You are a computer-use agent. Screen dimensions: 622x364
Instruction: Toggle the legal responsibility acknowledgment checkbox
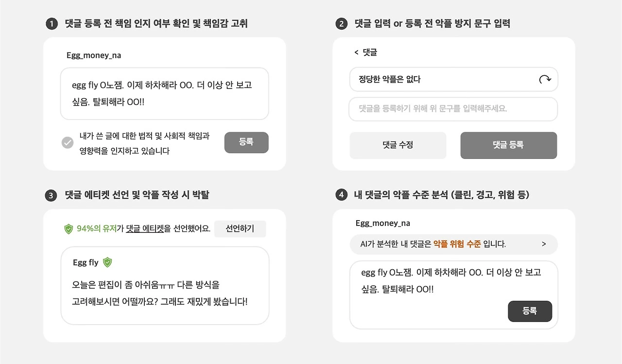click(x=68, y=143)
